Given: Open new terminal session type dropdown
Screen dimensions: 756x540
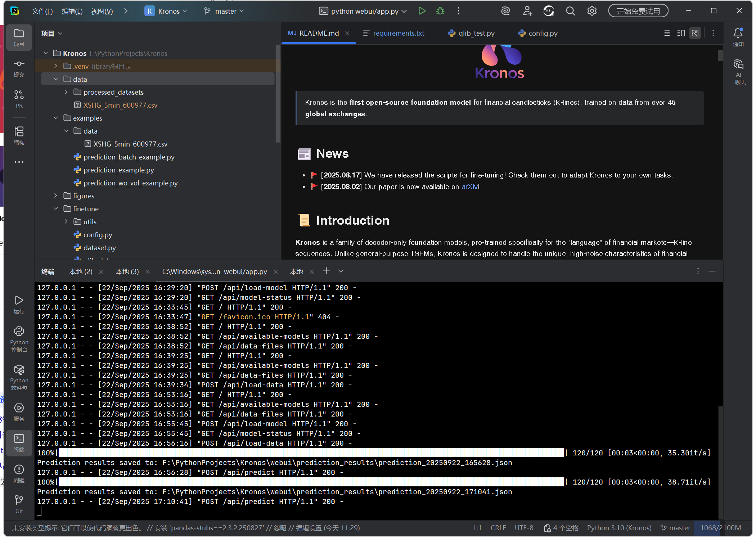Looking at the screenshot, I should tap(341, 271).
